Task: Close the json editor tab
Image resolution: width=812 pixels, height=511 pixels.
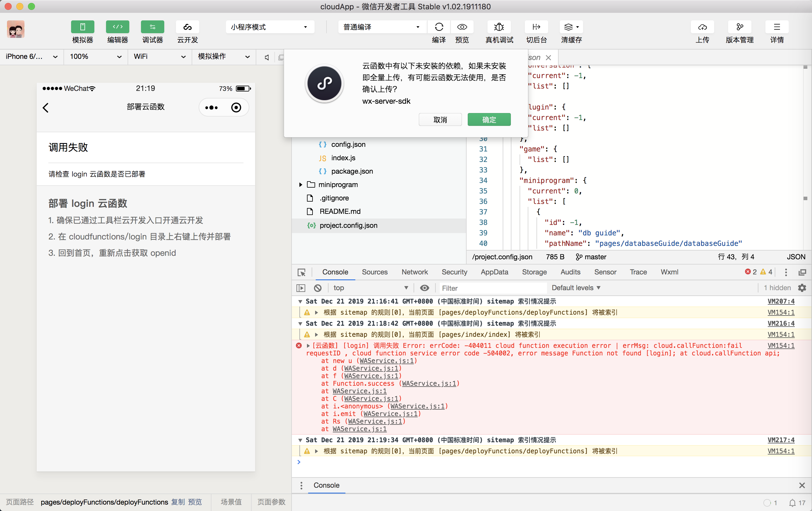Action: [548, 58]
